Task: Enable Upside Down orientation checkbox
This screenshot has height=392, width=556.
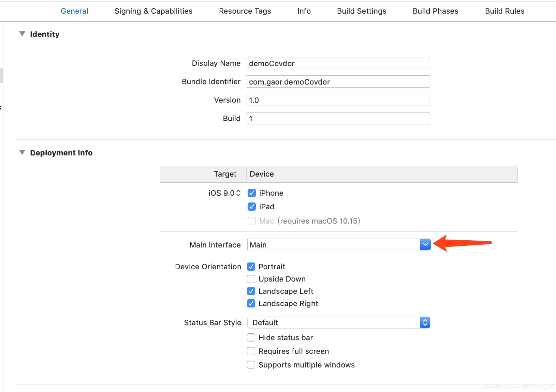Action: coord(251,279)
